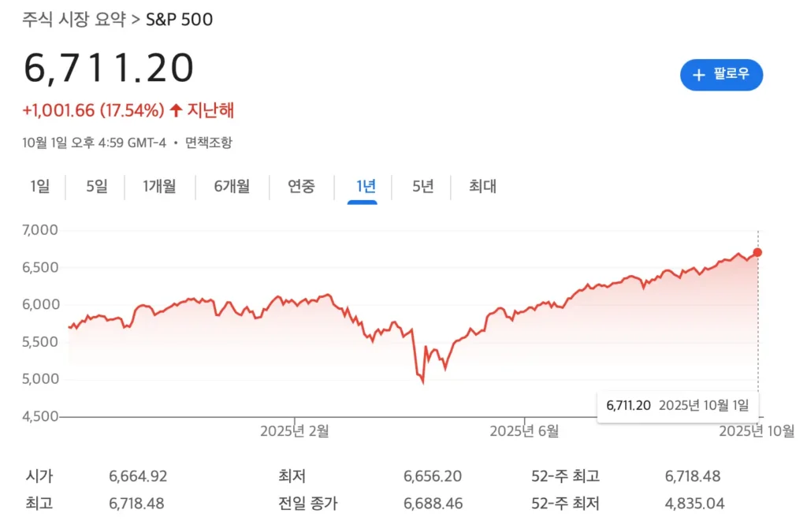Switch to the 1일 time range tab

point(39,187)
